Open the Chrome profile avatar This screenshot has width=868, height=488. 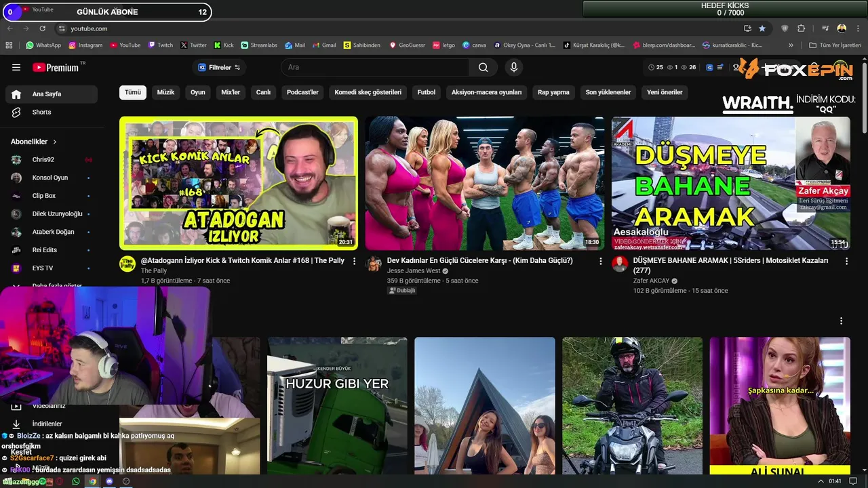(x=842, y=28)
